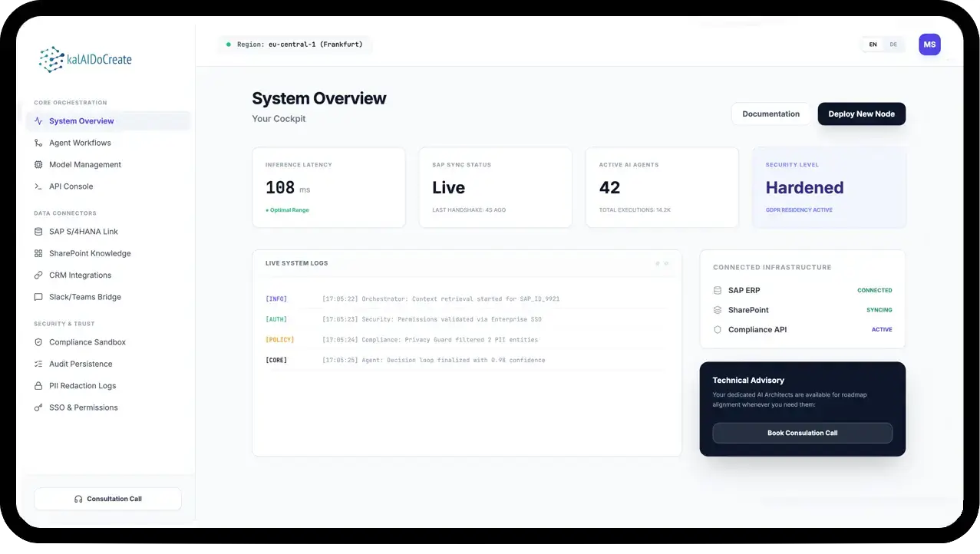Click the SAP ERP CONNECTED status entry

(802, 290)
